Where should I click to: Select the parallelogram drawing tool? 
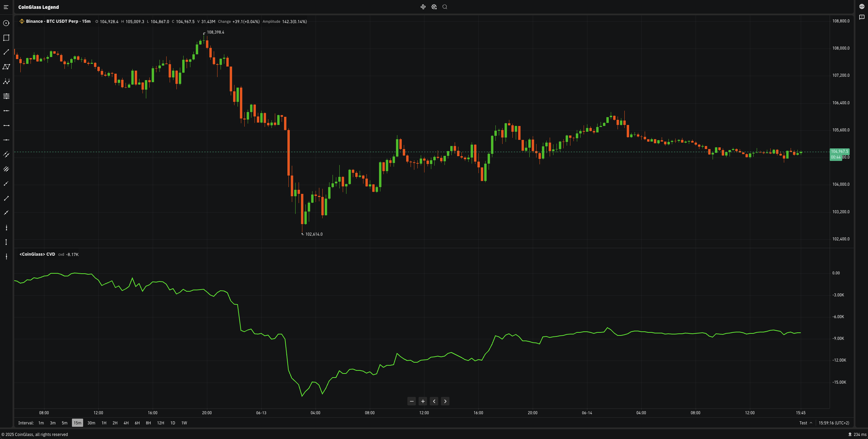(6, 67)
